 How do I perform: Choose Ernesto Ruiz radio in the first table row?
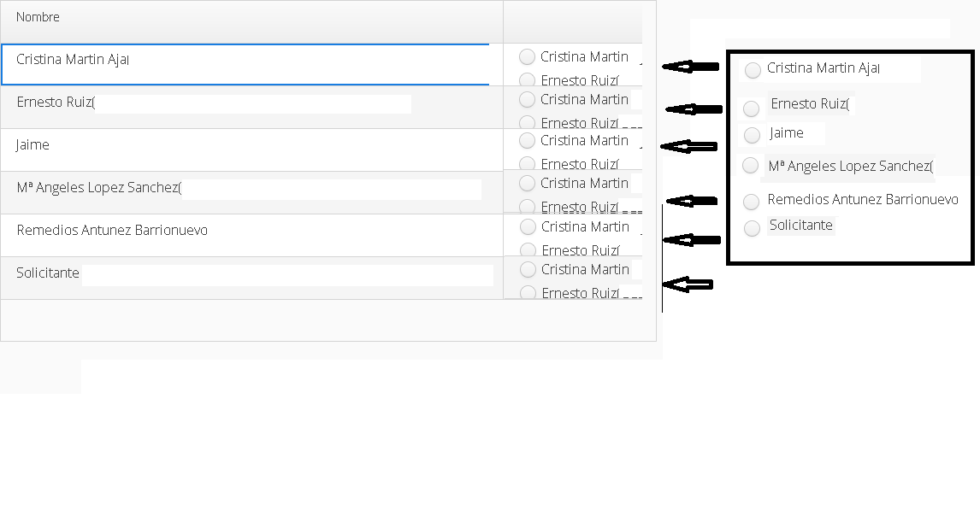528,80
